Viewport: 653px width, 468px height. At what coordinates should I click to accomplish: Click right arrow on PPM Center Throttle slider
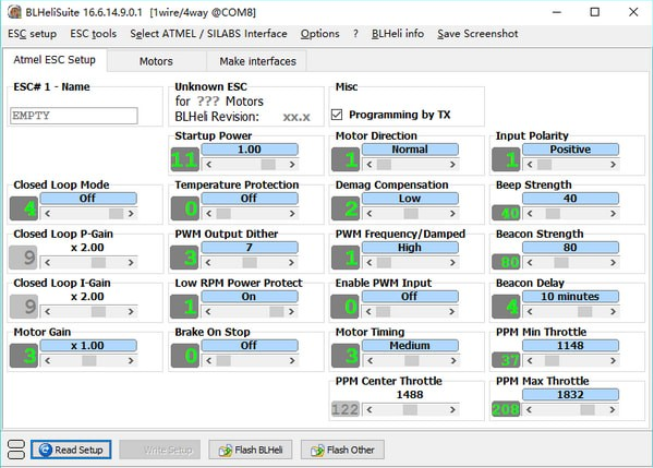[x=453, y=410]
